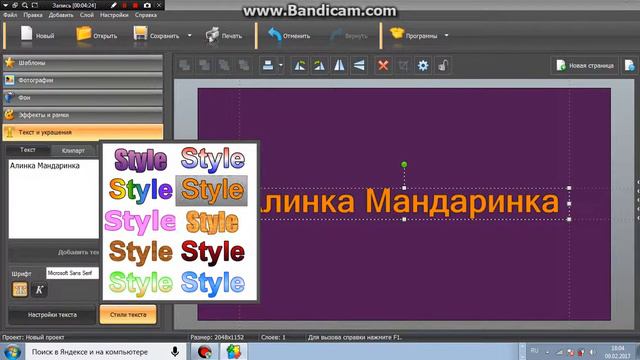Rotate the object right
This screenshot has width=640, height=360.
tap(320, 65)
